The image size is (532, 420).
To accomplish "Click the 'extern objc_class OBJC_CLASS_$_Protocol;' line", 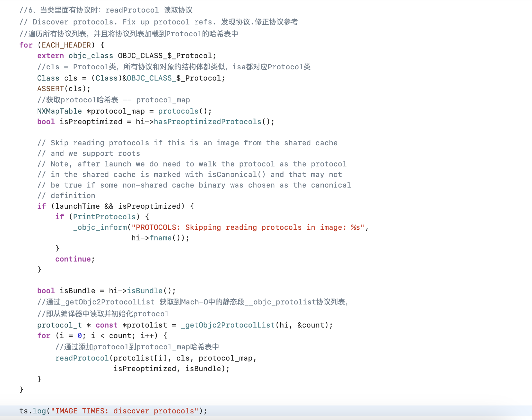I will 127,55.
